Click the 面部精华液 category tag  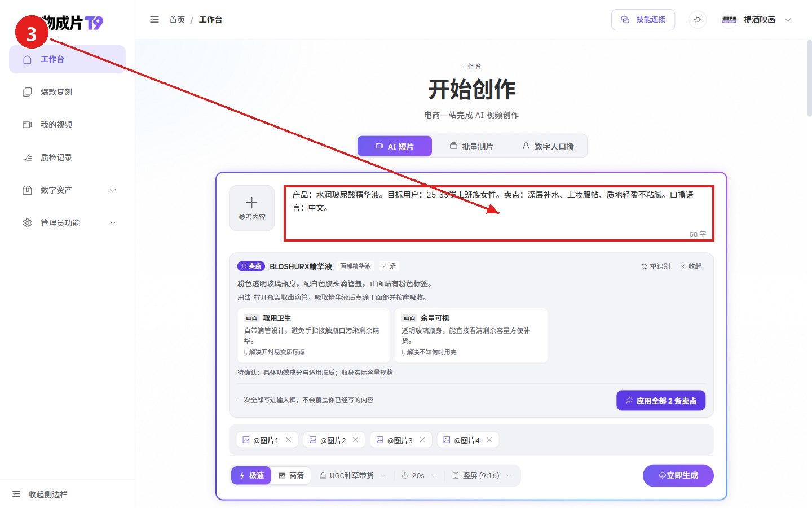[355, 266]
